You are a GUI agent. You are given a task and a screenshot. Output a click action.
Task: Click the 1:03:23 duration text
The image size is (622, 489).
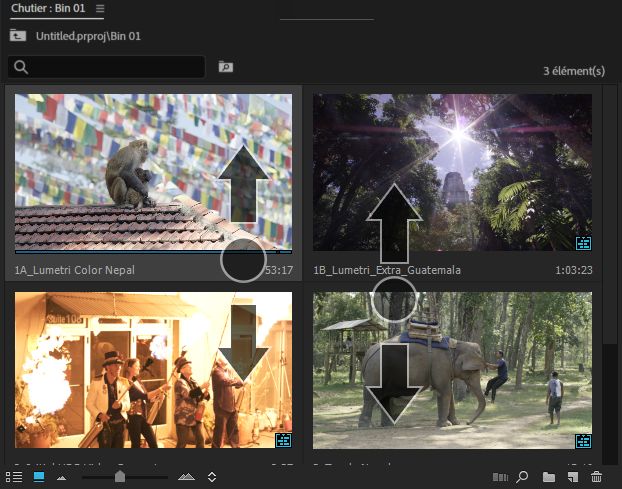tap(574, 270)
